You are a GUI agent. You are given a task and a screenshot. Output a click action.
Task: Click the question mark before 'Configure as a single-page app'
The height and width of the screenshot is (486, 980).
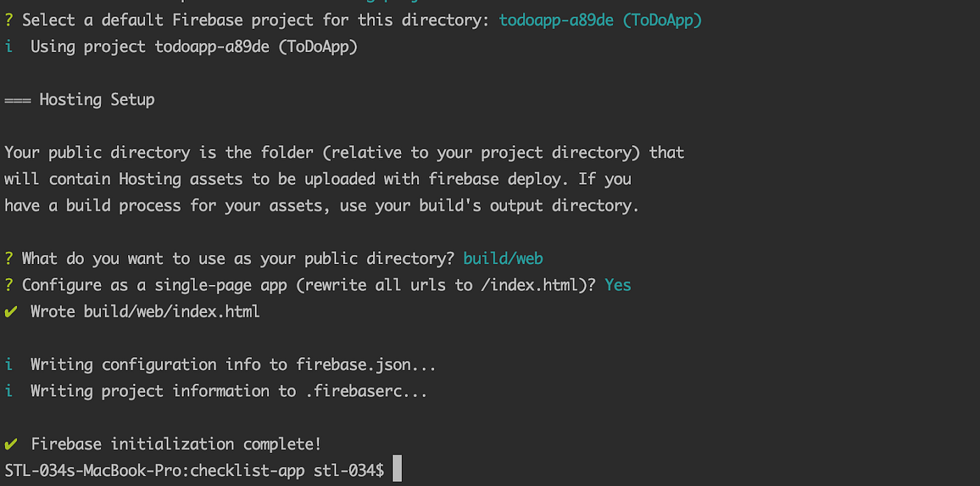coord(8,285)
